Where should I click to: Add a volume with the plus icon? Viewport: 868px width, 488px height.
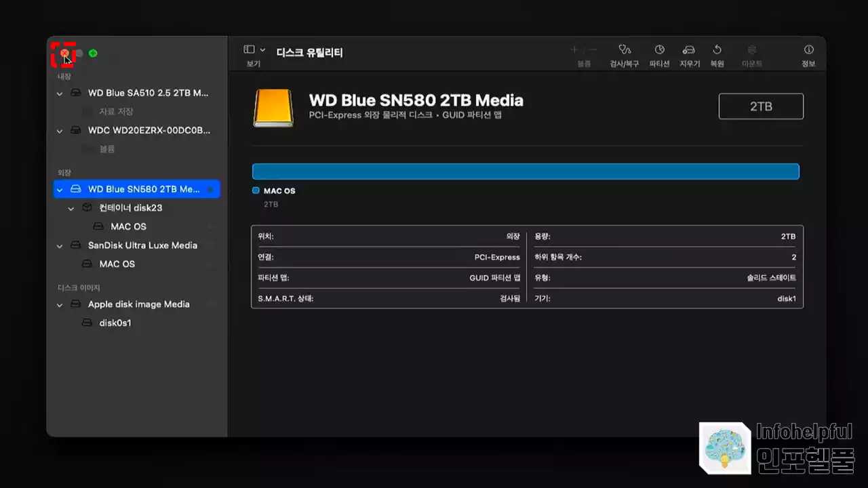pyautogui.click(x=574, y=50)
